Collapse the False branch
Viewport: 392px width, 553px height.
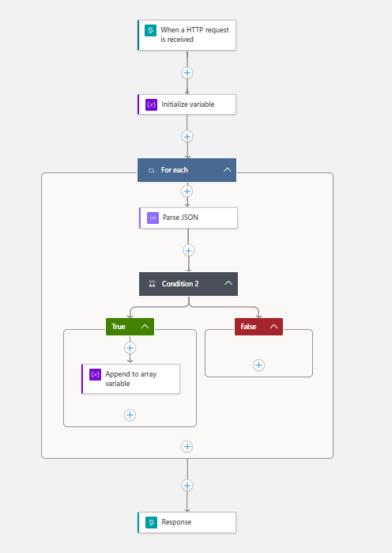pos(273,327)
